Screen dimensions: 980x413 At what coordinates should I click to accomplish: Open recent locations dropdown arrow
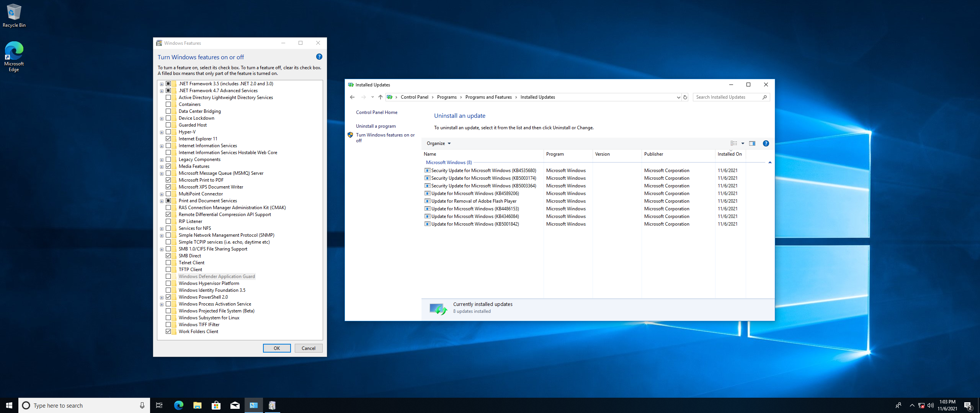(372, 97)
